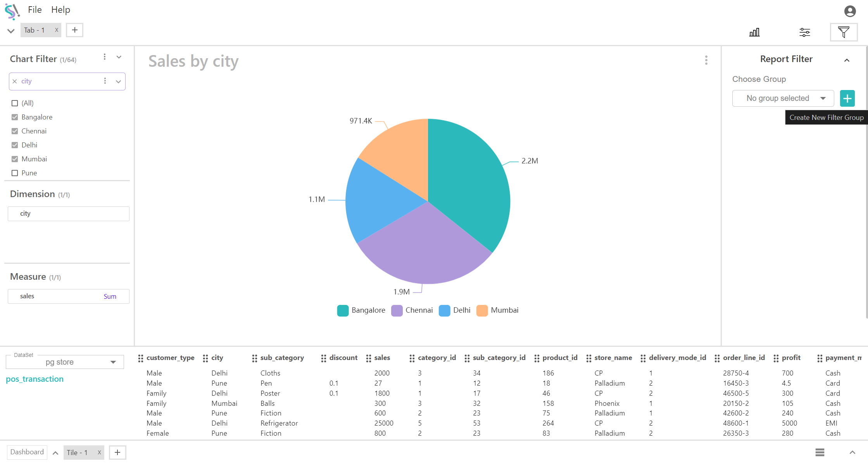Screen dimensions: 868x464
Task: Click the kebab menu icon on city filter
Action: tap(105, 81)
